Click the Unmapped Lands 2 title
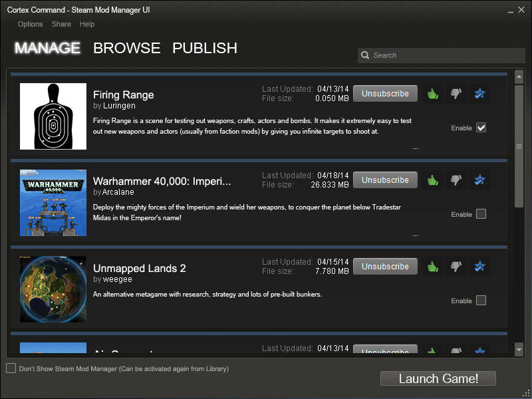This screenshot has height=399, width=532. 140,269
